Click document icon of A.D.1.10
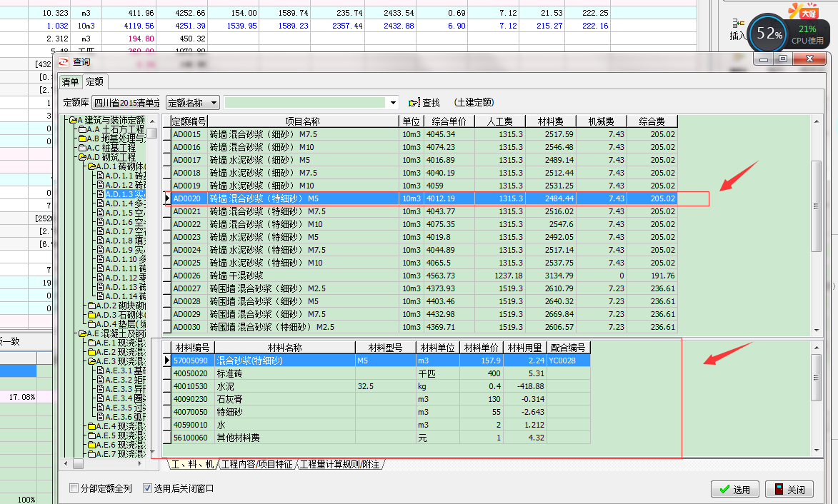Image resolution: width=838 pixels, height=504 pixels. tap(101, 259)
